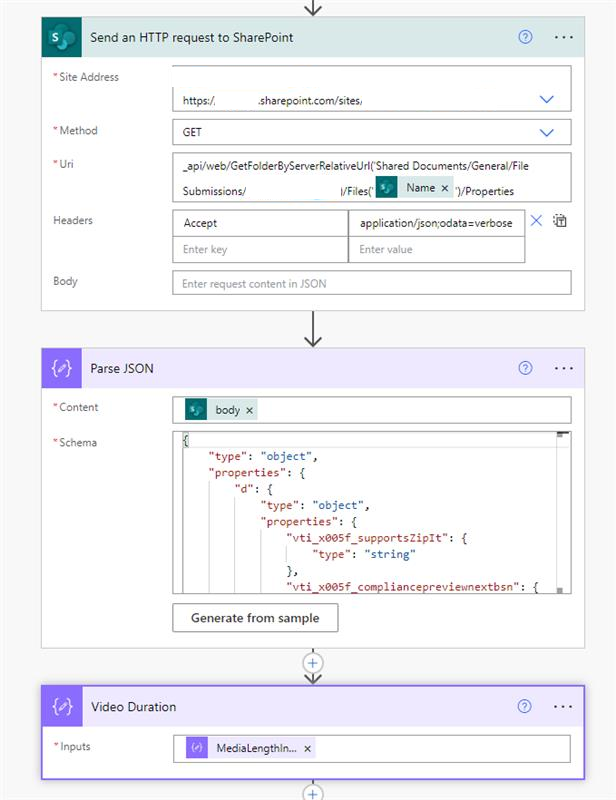Select the body token in Content
Image resolution: width=616 pixels, height=800 pixels.
(221, 410)
